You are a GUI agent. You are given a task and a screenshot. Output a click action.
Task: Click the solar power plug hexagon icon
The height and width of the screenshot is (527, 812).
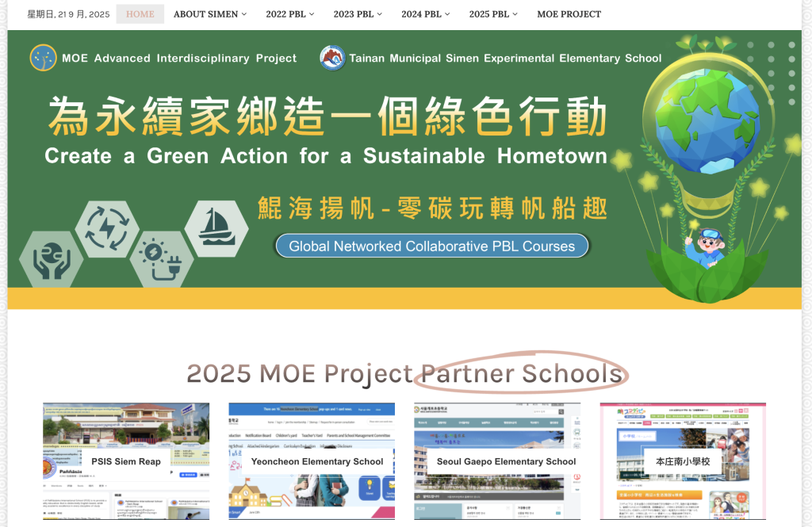(161, 258)
